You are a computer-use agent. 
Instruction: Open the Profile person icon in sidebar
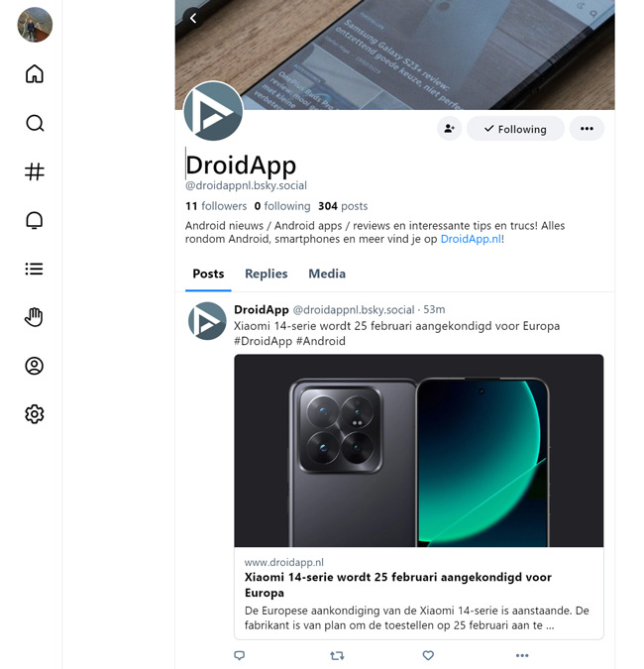35,366
